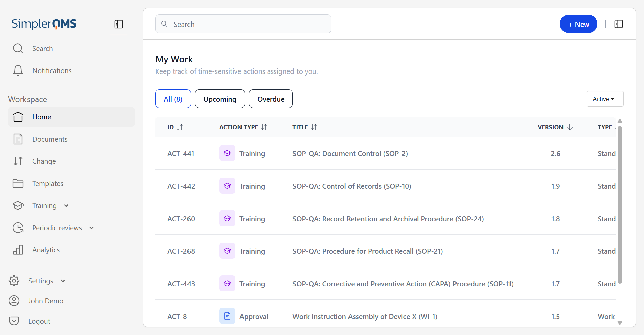Collapse the left sidebar panel icon
The height and width of the screenshot is (335, 644).
pos(119,24)
